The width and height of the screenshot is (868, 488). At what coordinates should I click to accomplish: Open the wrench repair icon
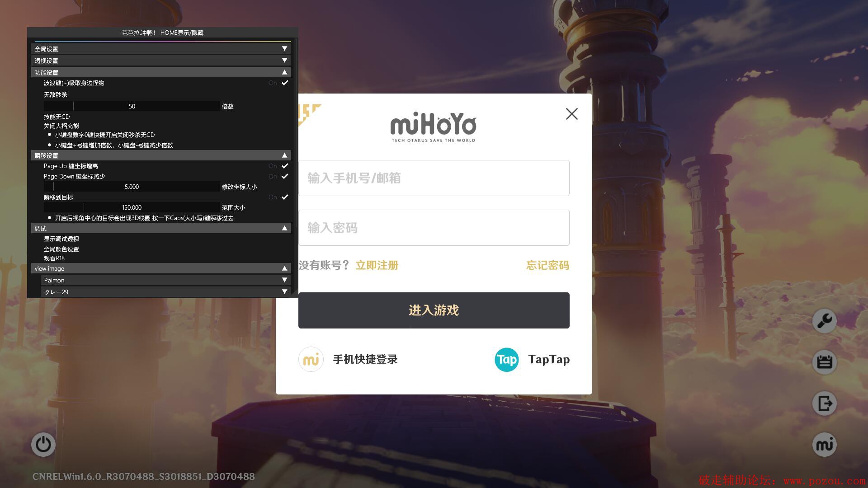(824, 321)
